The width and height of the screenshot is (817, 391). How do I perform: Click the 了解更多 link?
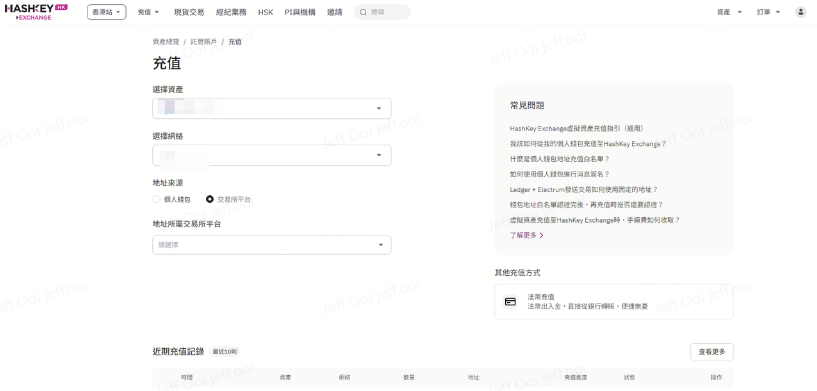pyautogui.click(x=523, y=236)
